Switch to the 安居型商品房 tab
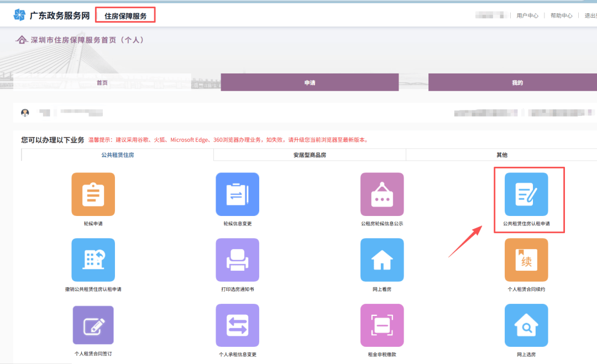The height and width of the screenshot is (364, 597). [310, 155]
